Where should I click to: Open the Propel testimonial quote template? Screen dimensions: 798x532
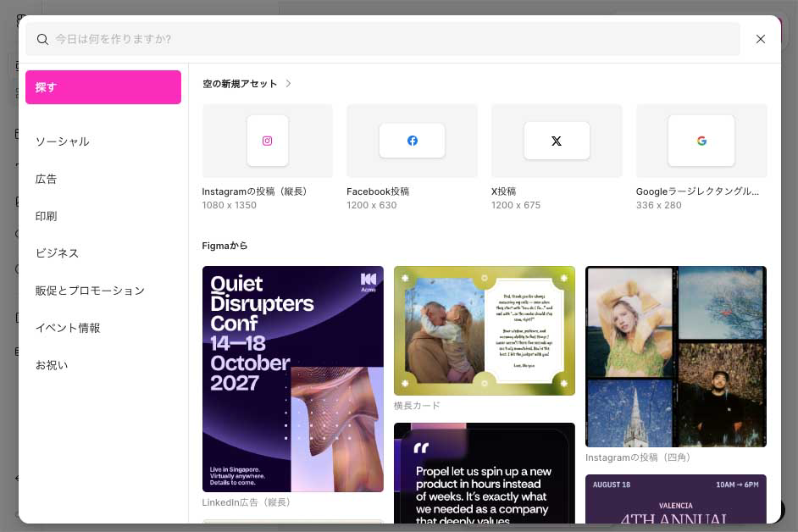point(484,473)
